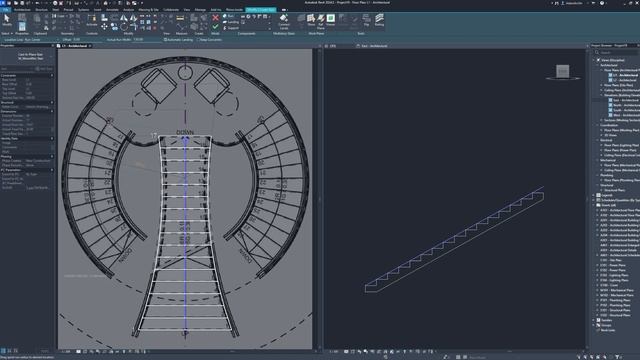Select the Mirror Pick Axis tool
640x360 pixels.
click(123, 18)
